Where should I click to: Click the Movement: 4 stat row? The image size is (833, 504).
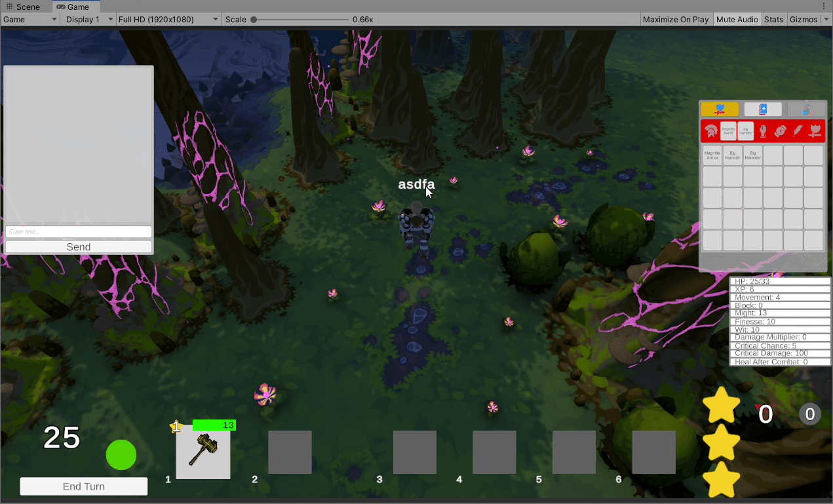point(780,297)
